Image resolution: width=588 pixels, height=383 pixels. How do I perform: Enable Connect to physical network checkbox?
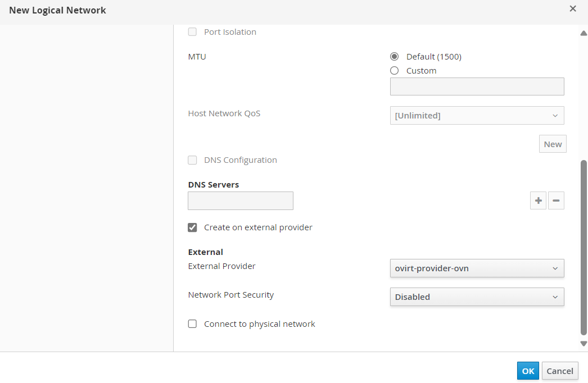coord(192,324)
